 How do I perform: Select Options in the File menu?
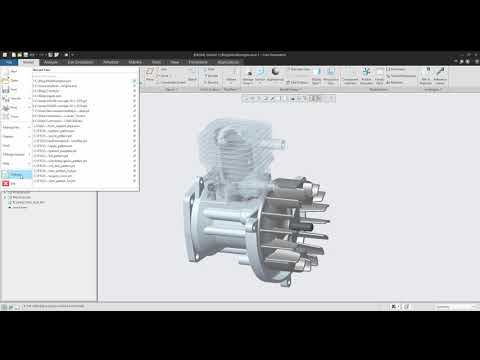(16, 174)
